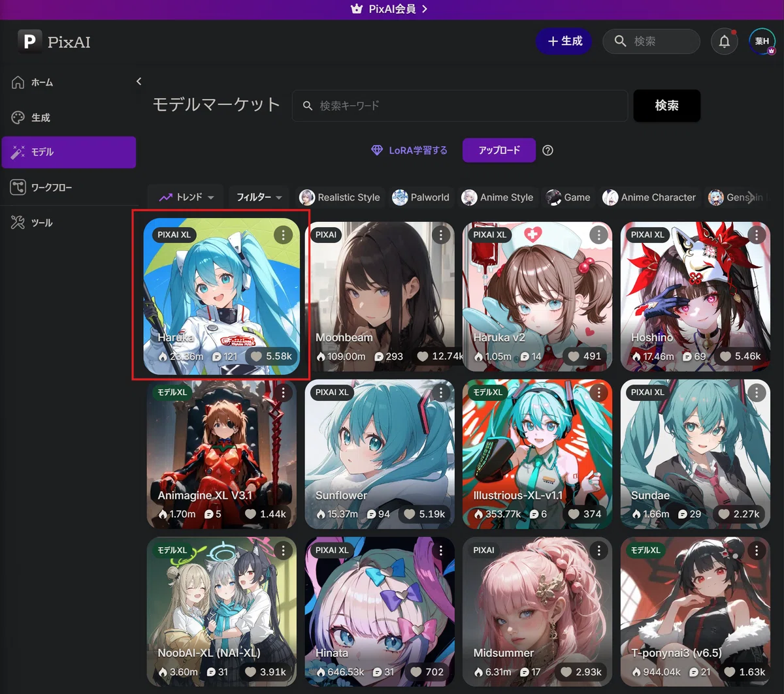Open three-dot menu on NoobAI-XL card
The width and height of the screenshot is (784, 694).
[283, 550]
